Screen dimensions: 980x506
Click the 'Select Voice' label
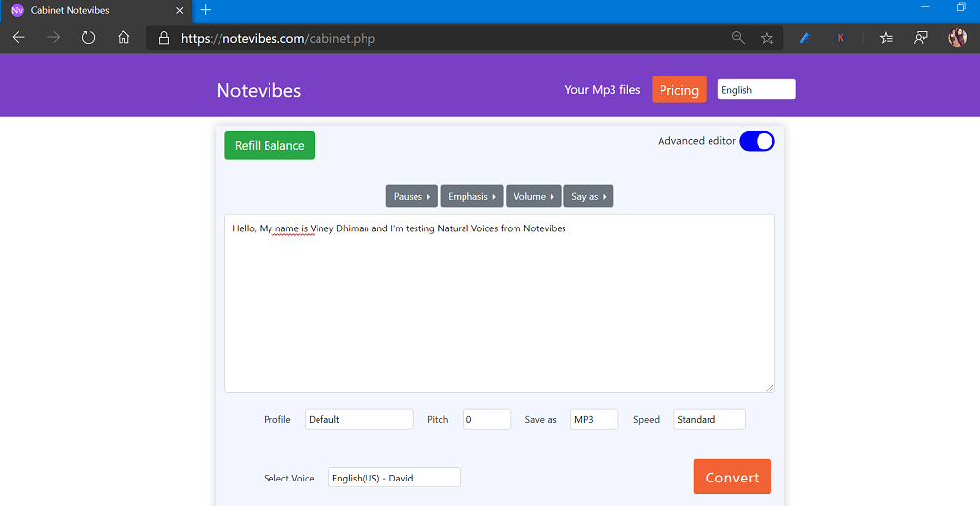(289, 478)
